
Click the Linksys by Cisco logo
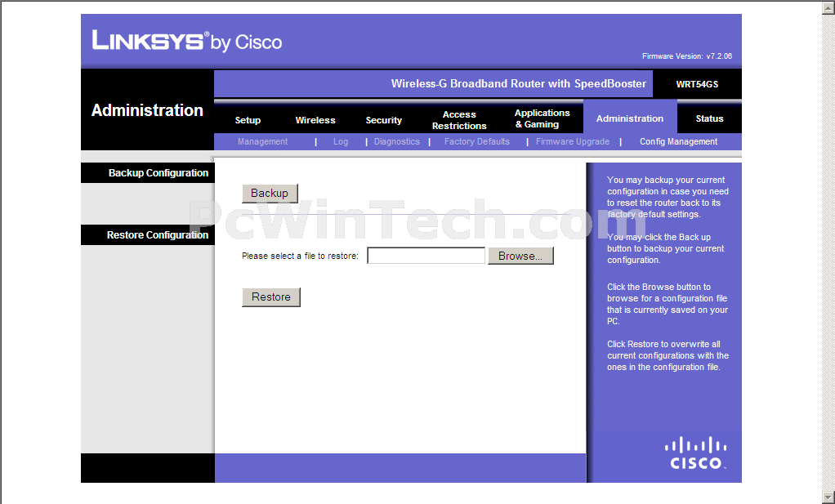pyautogui.click(x=187, y=41)
